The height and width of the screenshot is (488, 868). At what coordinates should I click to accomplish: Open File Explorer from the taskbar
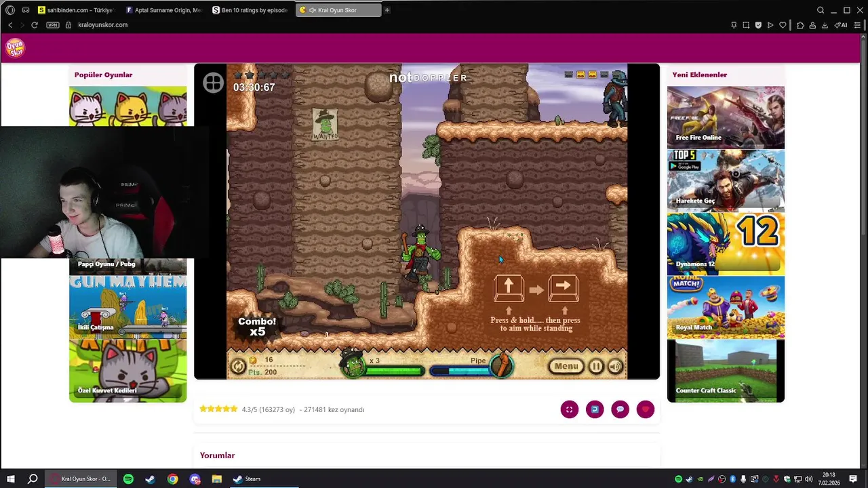coord(217,479)
